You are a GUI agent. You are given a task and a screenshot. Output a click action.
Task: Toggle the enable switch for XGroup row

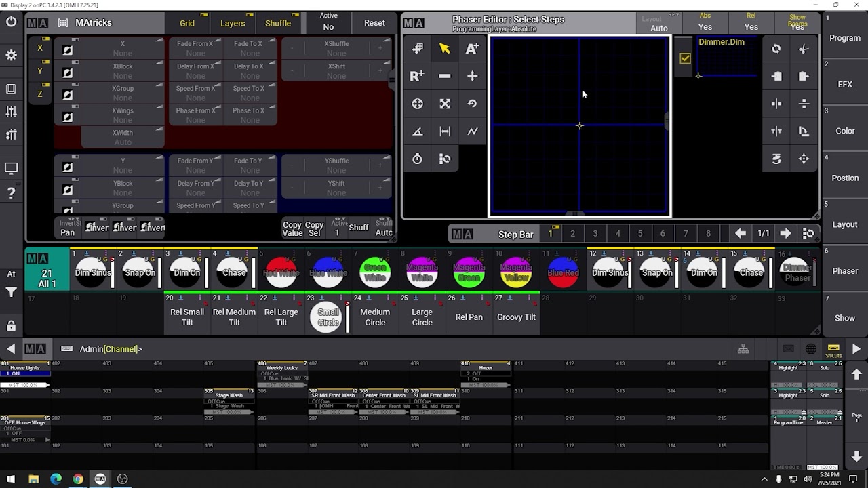[68, 94]
